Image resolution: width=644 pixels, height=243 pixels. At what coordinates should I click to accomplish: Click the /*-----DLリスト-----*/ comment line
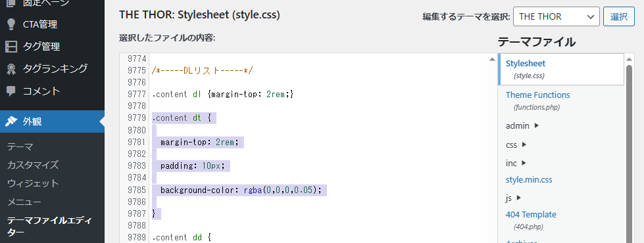202,70
